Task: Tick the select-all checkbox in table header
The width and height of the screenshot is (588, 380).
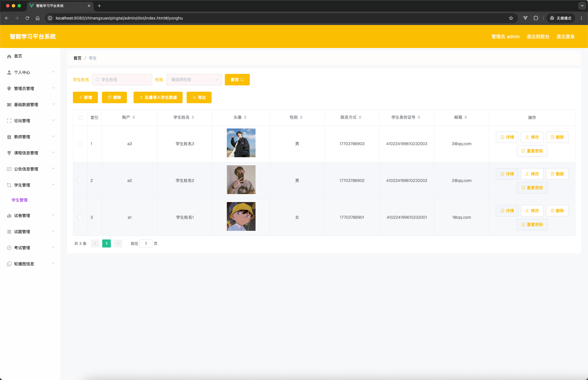Action: click(x=80, y=118)
